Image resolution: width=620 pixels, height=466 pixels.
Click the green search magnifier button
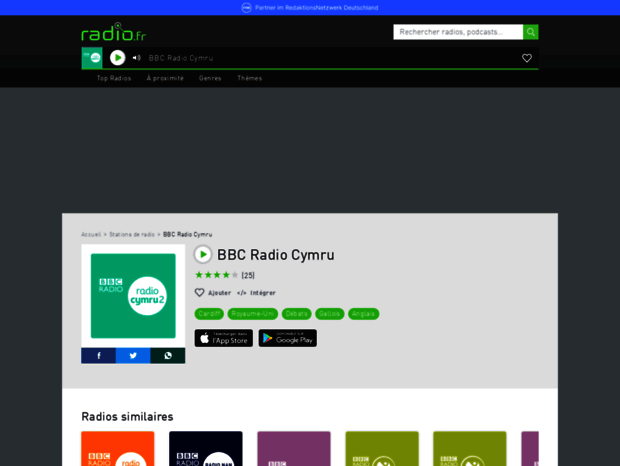pos(530,32)
